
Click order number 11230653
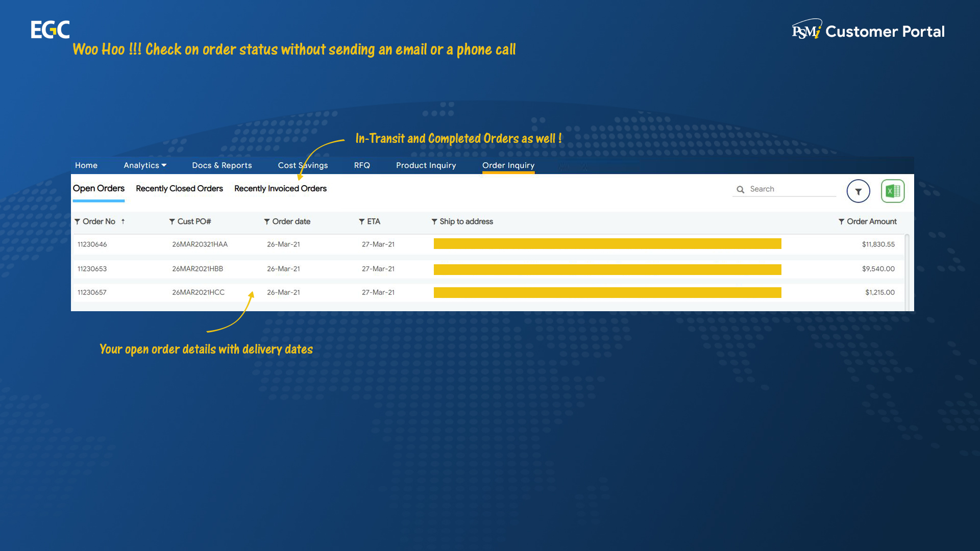(92, 269)
